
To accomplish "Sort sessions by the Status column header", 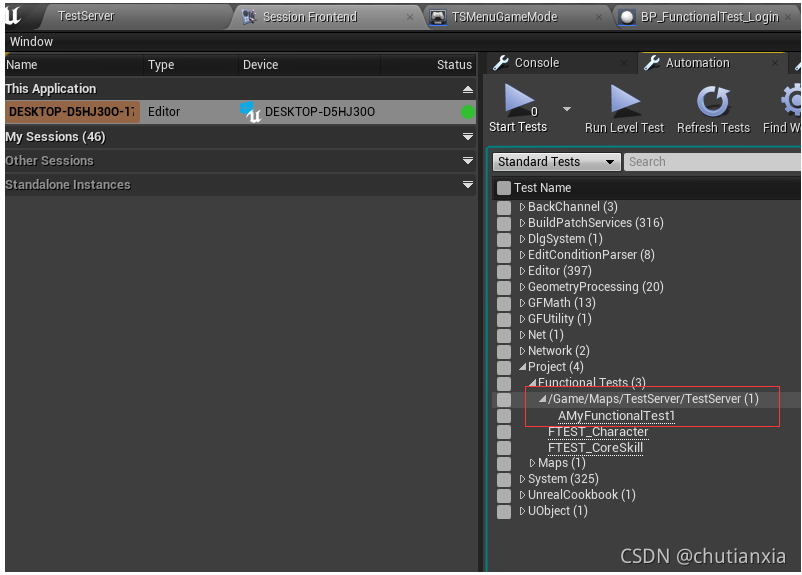I will pyautogui.click(x=429, y=65).
